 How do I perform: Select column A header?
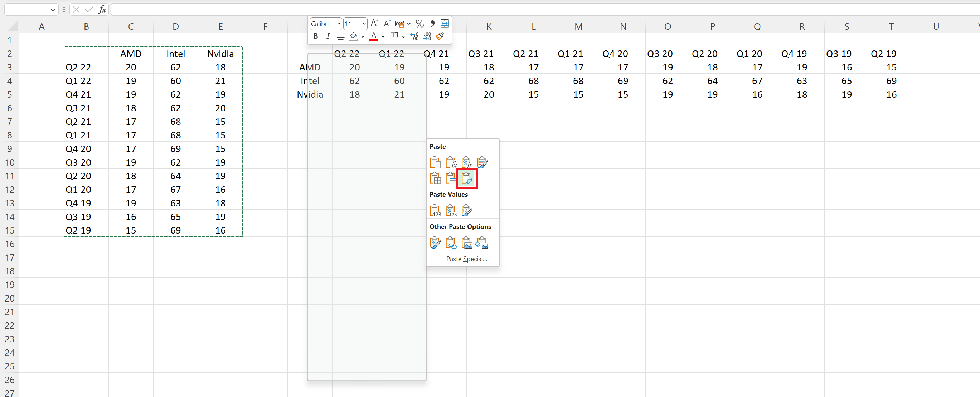click(42, 26)
